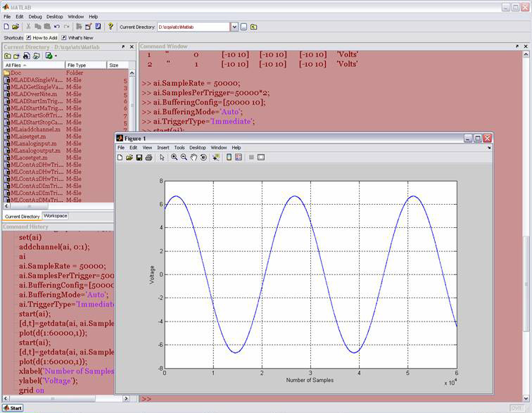Click the Redo arrow in the MATLAB toolbar

pos(66,27)
